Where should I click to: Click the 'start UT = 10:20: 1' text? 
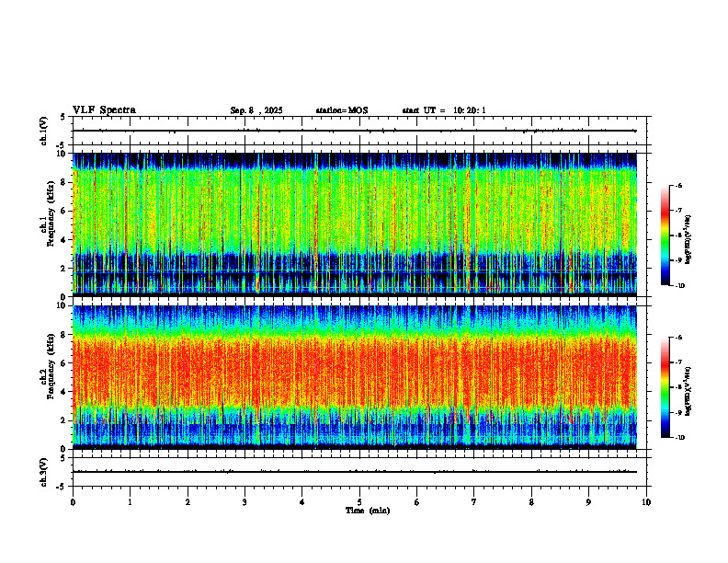[444, 110]
